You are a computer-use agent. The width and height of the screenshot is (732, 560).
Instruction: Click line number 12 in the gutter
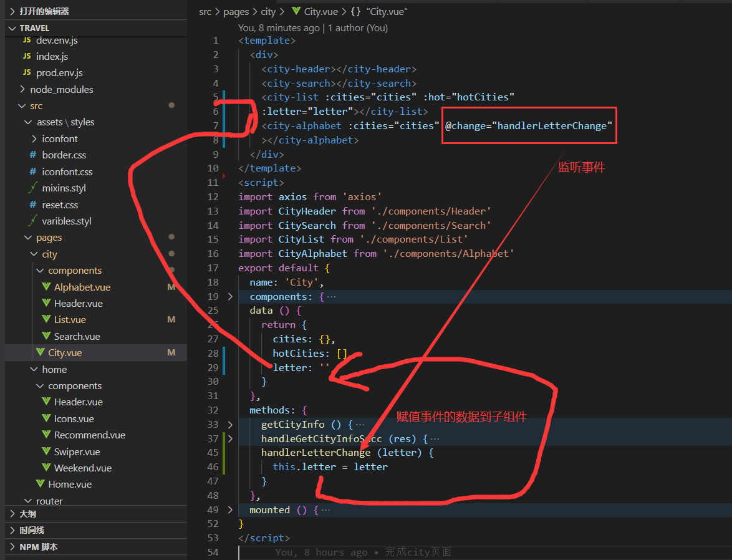[x=213, y=196]
